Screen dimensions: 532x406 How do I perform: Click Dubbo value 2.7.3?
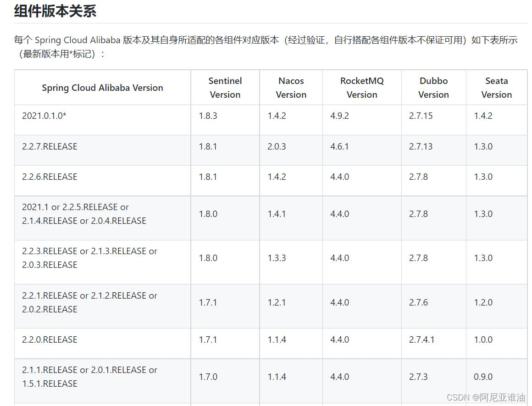(x=418, y=377)
